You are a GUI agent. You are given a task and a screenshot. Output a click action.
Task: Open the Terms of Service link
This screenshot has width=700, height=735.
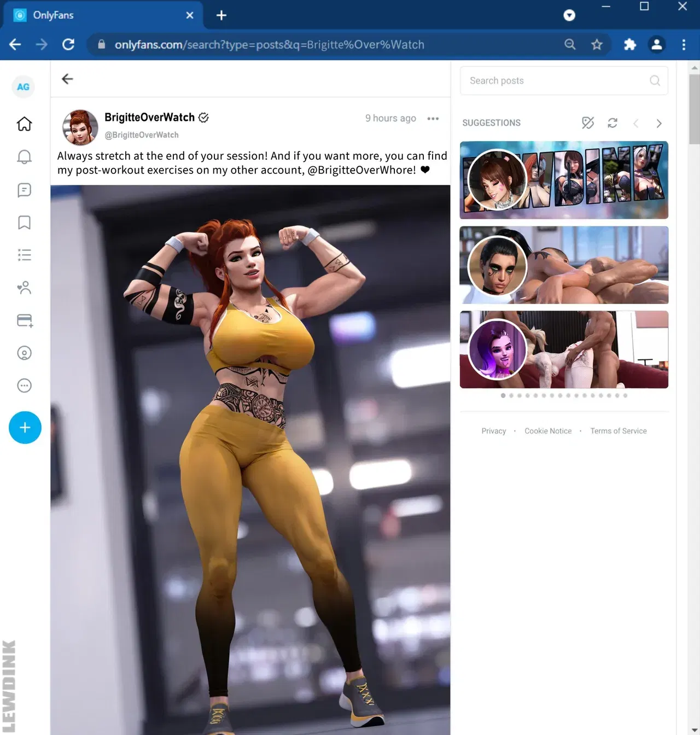click(619, 431)
